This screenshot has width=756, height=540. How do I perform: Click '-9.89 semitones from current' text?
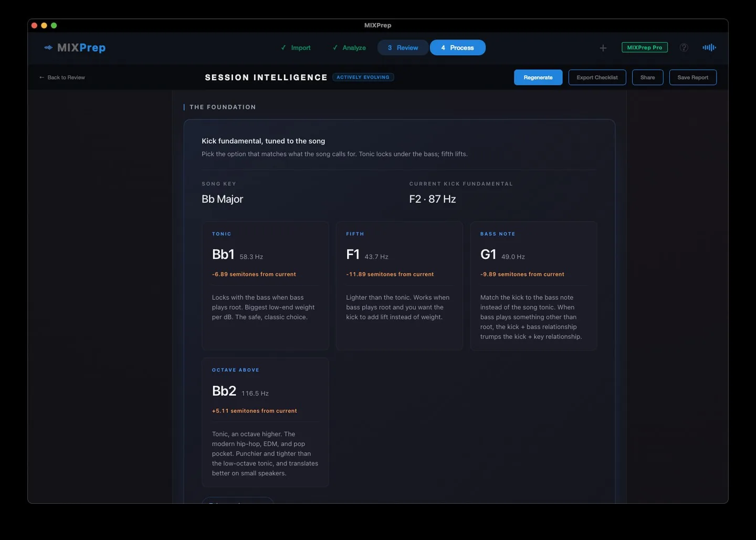pos(522,274)
